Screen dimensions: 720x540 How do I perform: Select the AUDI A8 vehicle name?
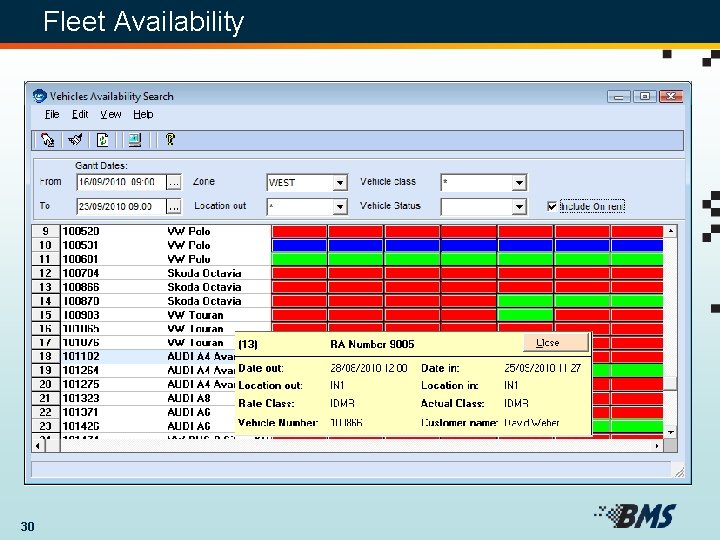click(189, 398)
